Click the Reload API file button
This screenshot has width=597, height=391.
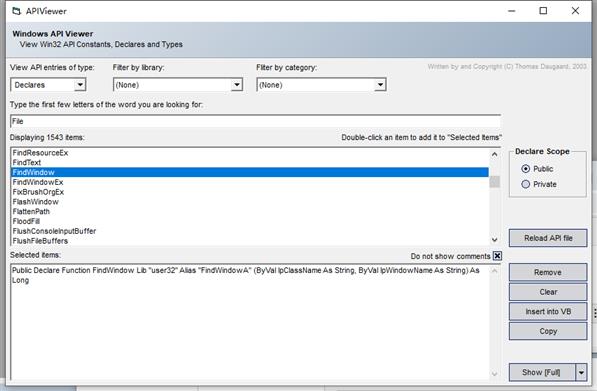coord(548,238)
